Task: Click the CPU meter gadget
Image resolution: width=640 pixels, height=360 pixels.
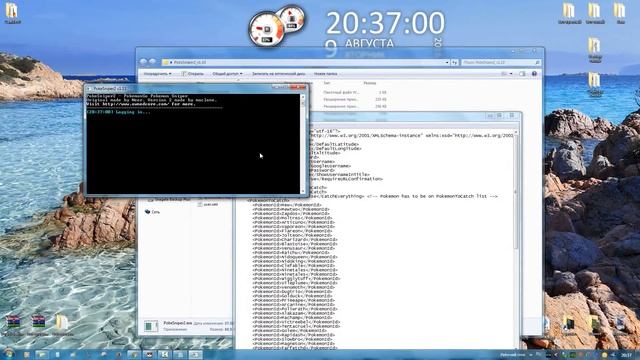Action: click(x=266, y=29)
